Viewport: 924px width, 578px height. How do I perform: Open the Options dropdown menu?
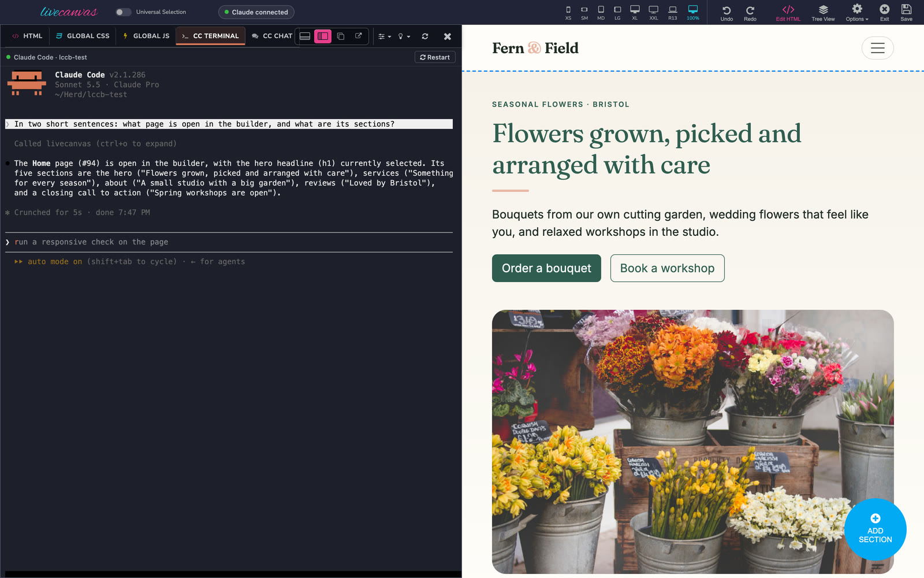(x=857, y=13)
